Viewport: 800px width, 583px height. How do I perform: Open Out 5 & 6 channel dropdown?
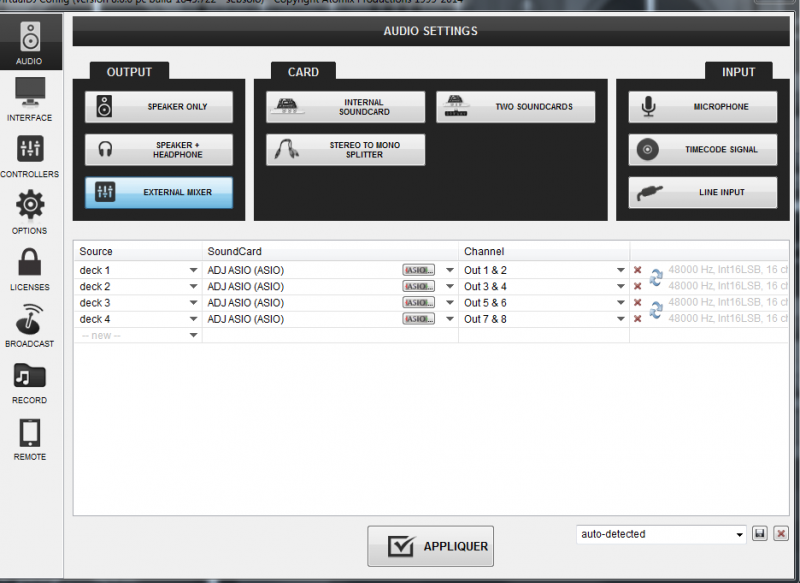tap(620, 303)
